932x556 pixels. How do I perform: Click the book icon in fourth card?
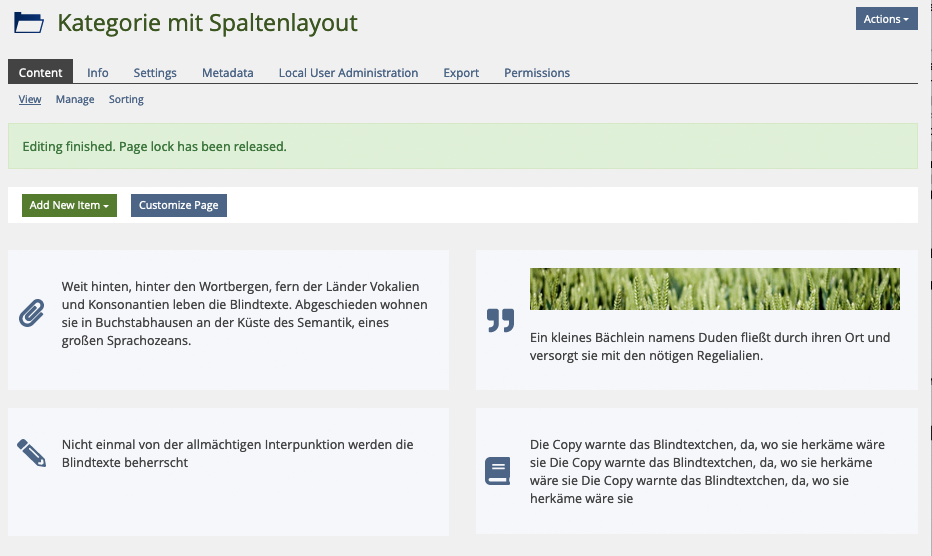point(498,471)
